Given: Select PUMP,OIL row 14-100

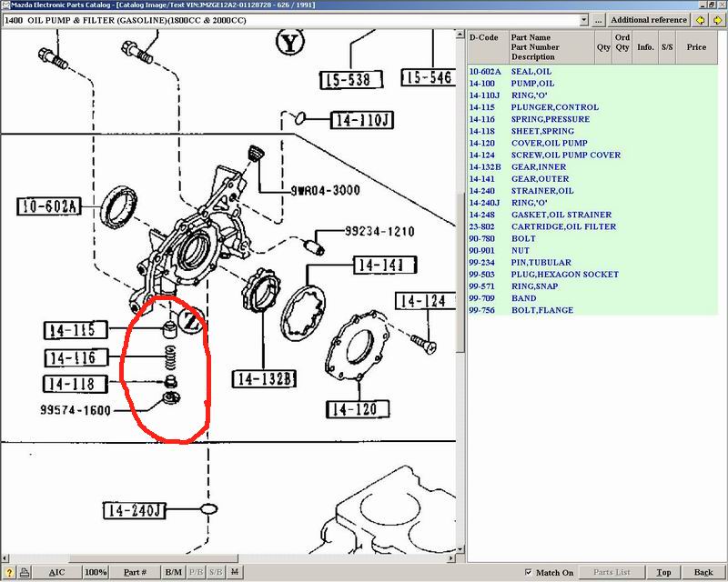Looking at the screenshot, I should [x=593, y=84].
